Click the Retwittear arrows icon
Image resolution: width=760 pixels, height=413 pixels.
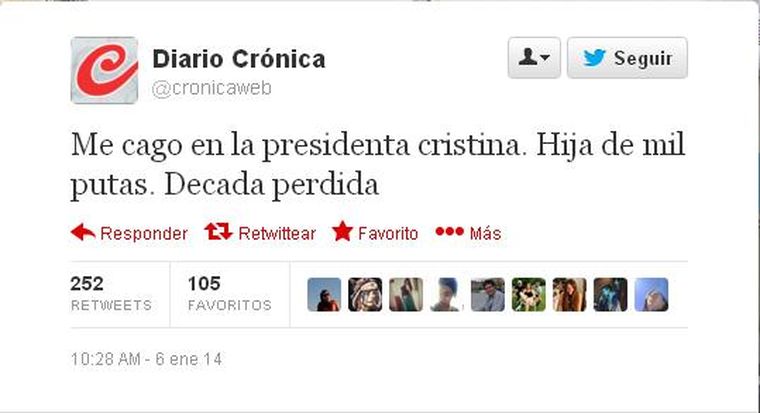pos(218,232)
